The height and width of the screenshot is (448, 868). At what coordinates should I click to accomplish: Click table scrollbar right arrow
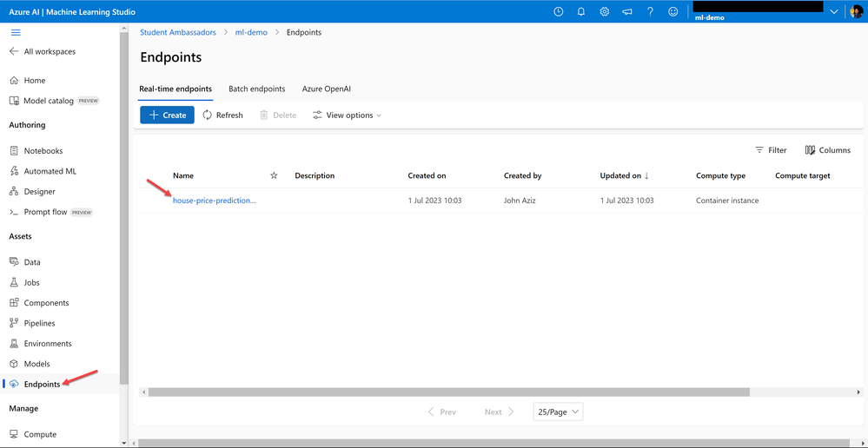pyautogui.click(x=858, y=392)
